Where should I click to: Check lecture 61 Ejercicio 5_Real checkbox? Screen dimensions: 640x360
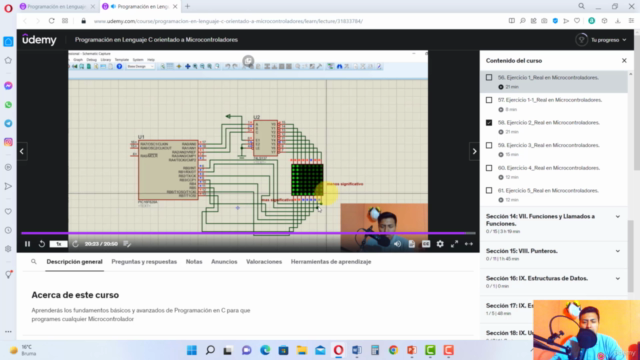489,191
